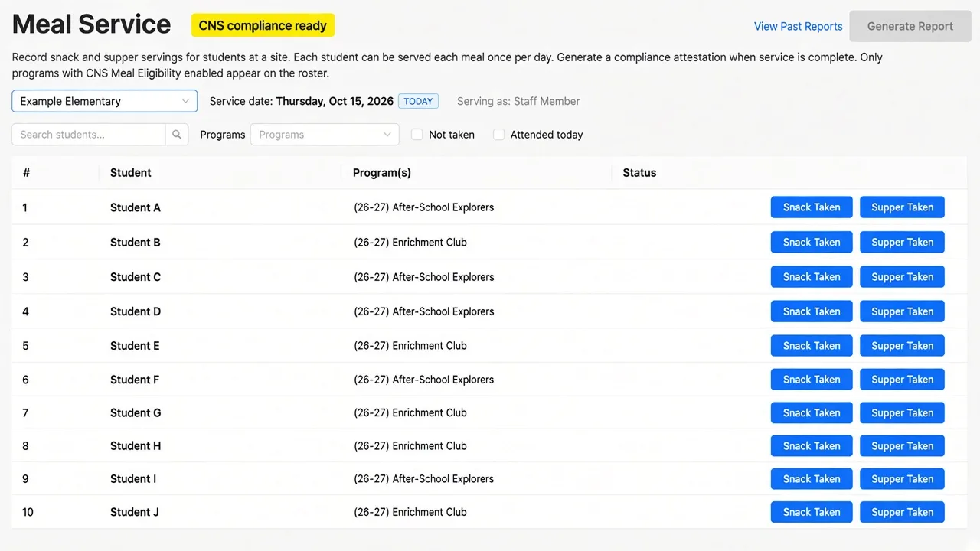This screenshot has height=551, width=980.
Task: Log Snack Taken for Student F
Action: pyautogui.click(x=812, y=380)
